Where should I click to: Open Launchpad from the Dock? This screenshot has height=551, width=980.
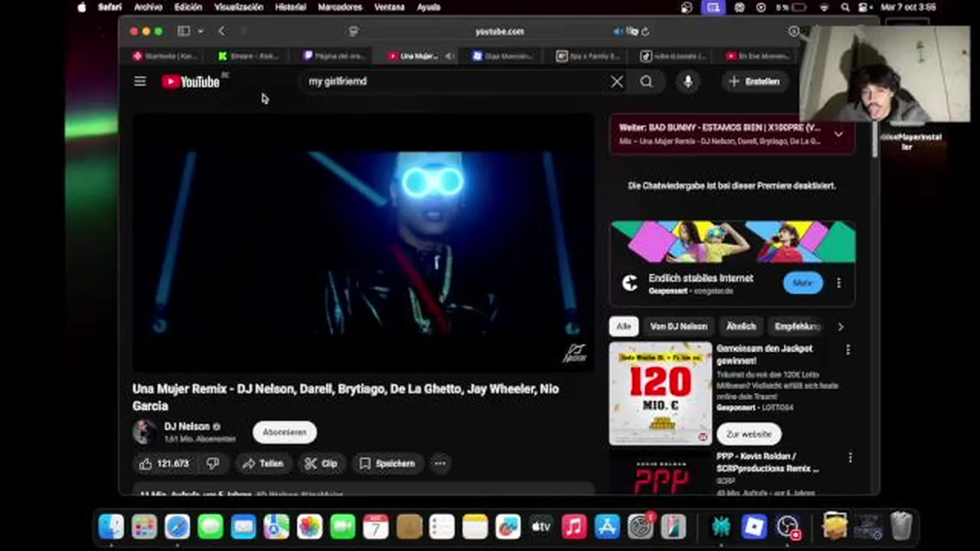(x=144, y=527)
